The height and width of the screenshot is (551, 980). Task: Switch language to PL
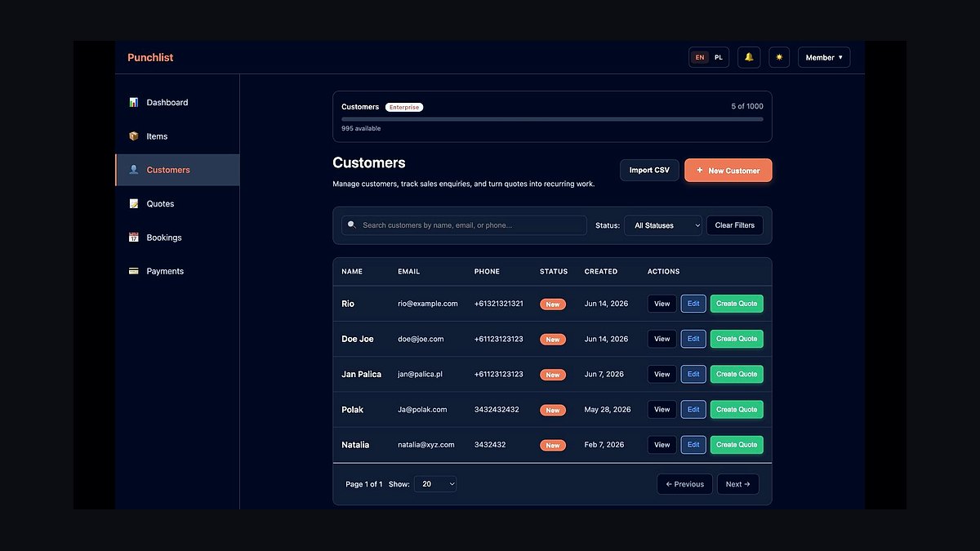tap(719, 57)
